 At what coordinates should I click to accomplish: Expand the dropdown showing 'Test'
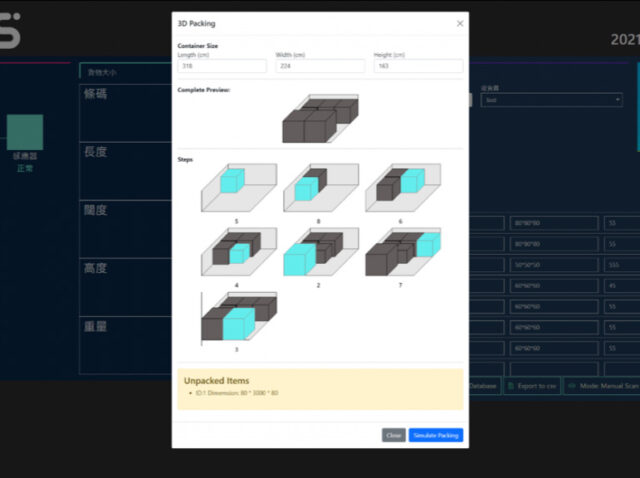[551, 100]
